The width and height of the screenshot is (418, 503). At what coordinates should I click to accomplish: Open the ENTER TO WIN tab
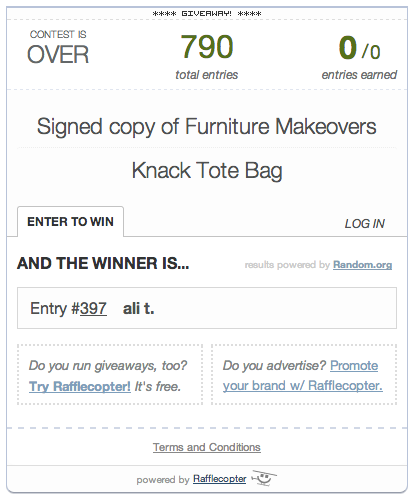click(71, 221)
